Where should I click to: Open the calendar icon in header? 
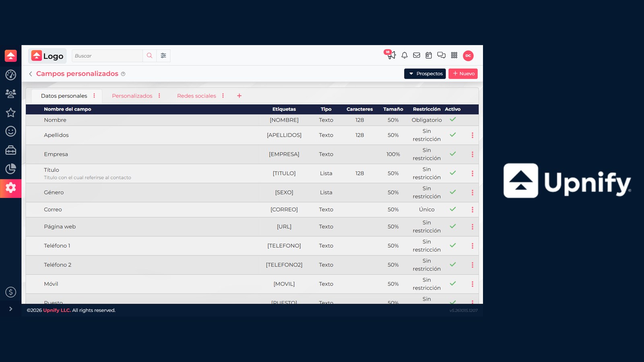point(429,56)
